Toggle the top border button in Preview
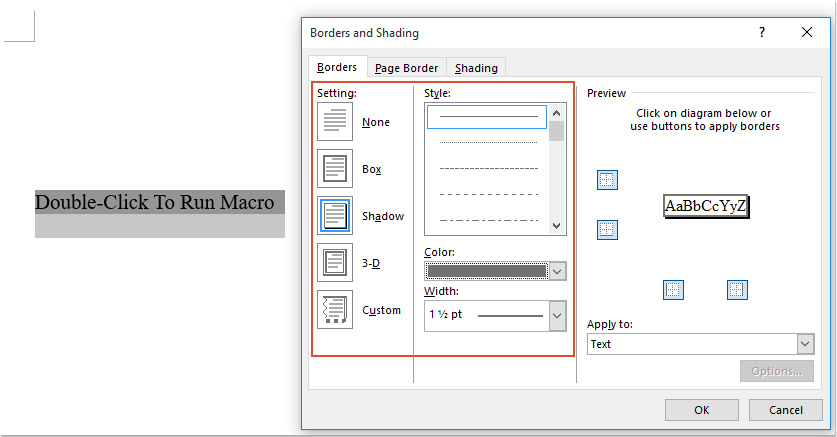The height and width of the screenshot is (437, 837). 607,180
